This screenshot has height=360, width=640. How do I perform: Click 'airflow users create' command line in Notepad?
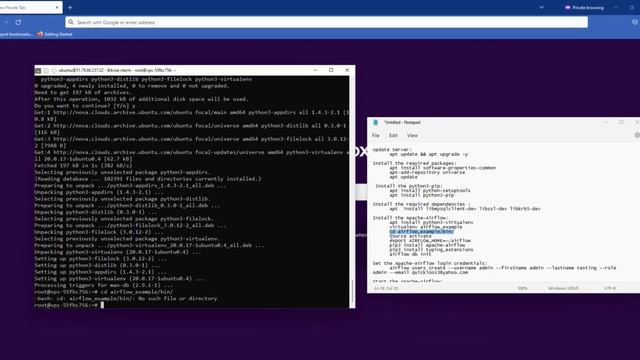(x=494, y=270)
